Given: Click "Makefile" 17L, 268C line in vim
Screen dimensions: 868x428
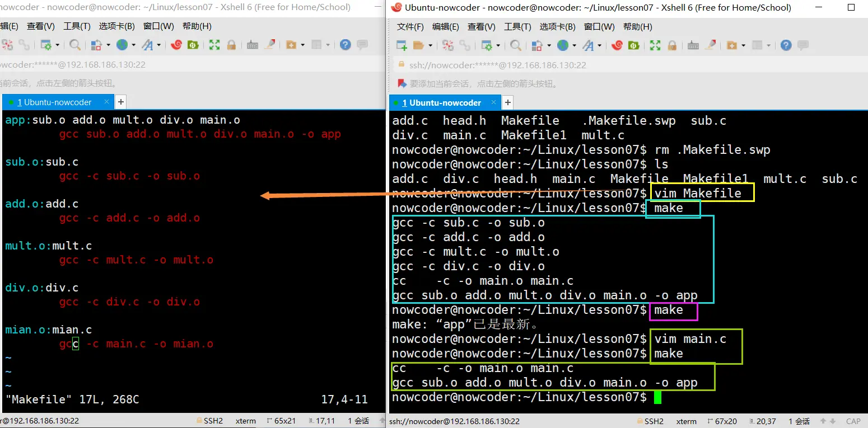Looking at the screenshot, I should pos(72,399).
